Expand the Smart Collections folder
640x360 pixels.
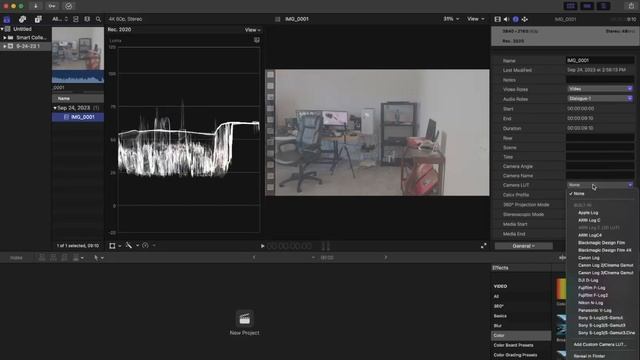(4, 38)
